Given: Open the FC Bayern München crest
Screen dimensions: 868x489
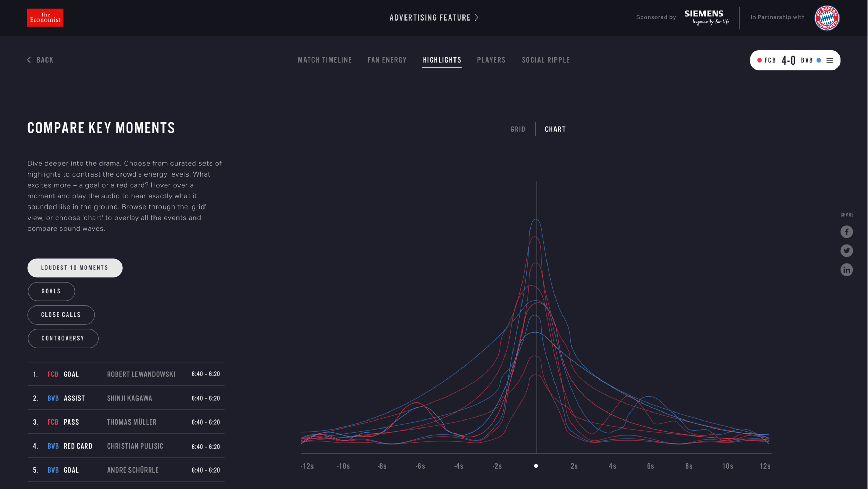Looking at the screenshot, I should click(x=826, y=18).
